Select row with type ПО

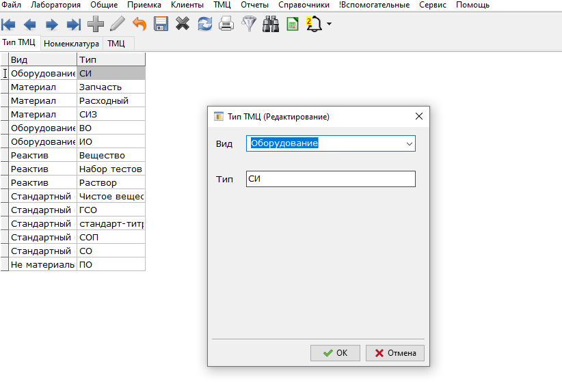tap(72, 264)
